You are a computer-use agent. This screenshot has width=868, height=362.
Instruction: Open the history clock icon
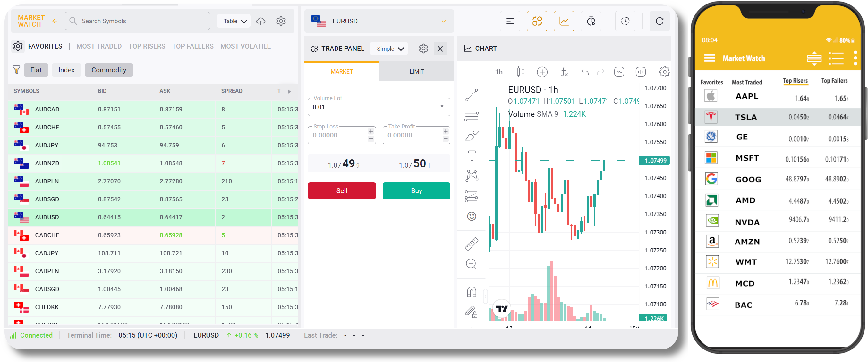point(625,21)
